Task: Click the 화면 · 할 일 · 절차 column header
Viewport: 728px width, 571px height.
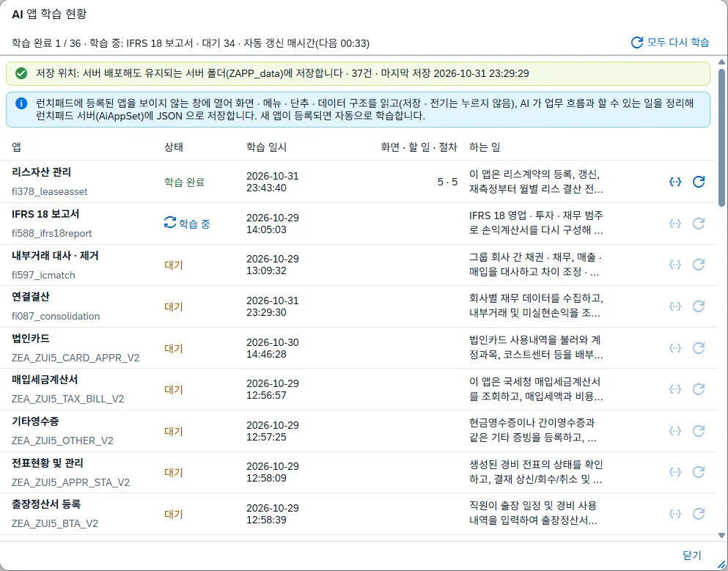Action: (x=419, y=147)
